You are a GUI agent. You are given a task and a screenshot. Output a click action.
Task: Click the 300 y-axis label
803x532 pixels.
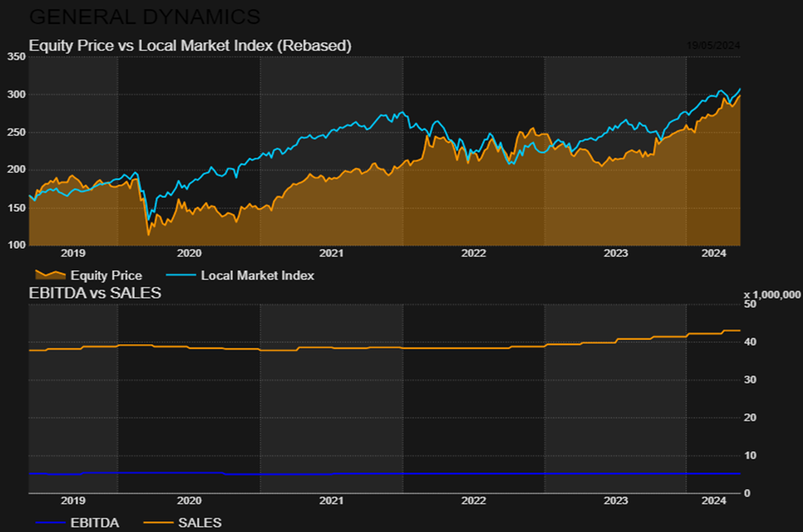[x=16, y=95]
